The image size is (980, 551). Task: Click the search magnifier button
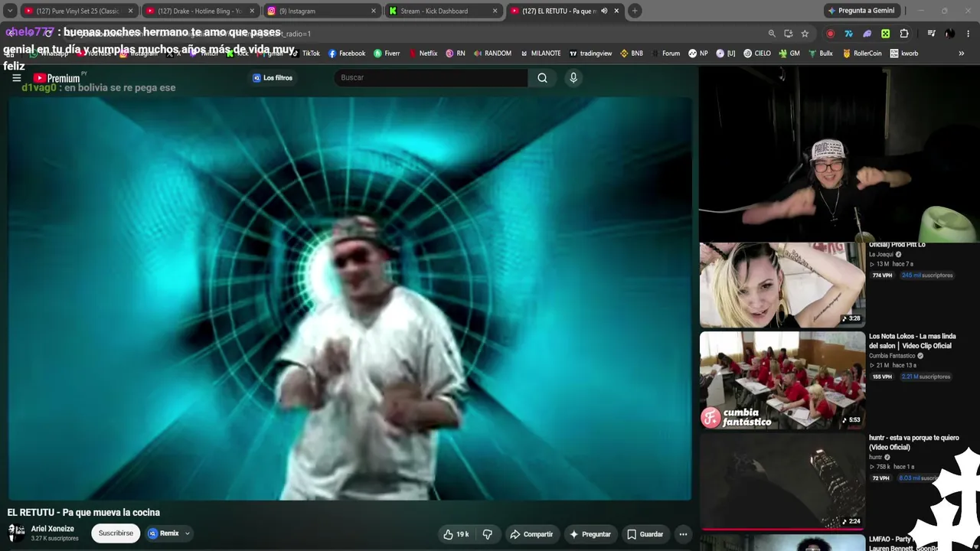(542, 77)
